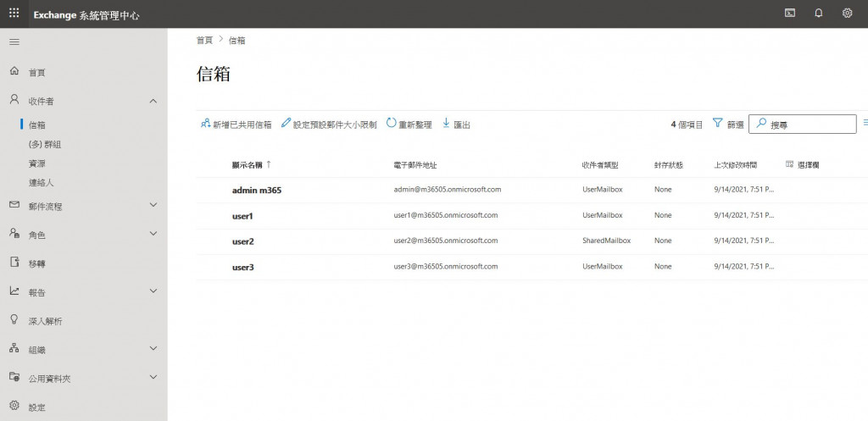Collapse the 收件者 section chevron

153,101
